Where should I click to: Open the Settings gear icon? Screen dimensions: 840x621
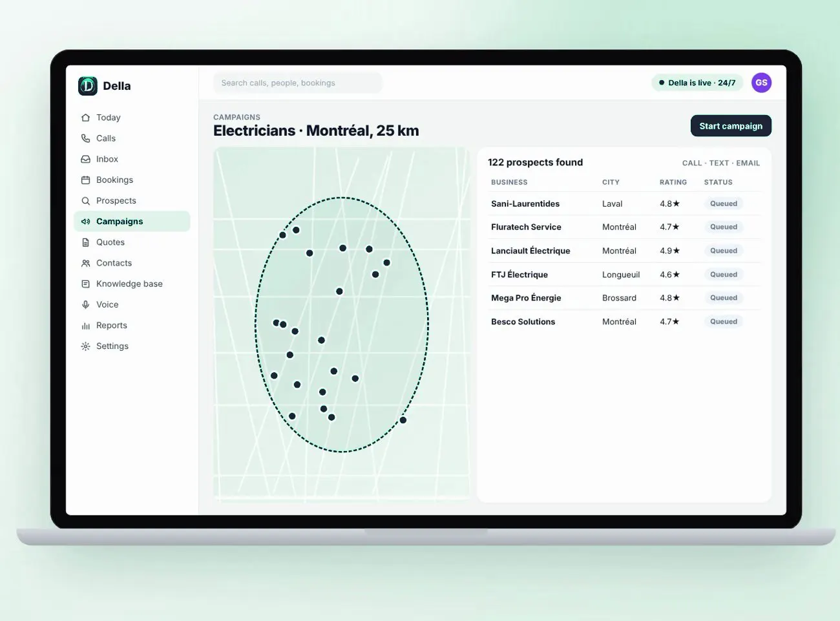click(x=85, y=346)
